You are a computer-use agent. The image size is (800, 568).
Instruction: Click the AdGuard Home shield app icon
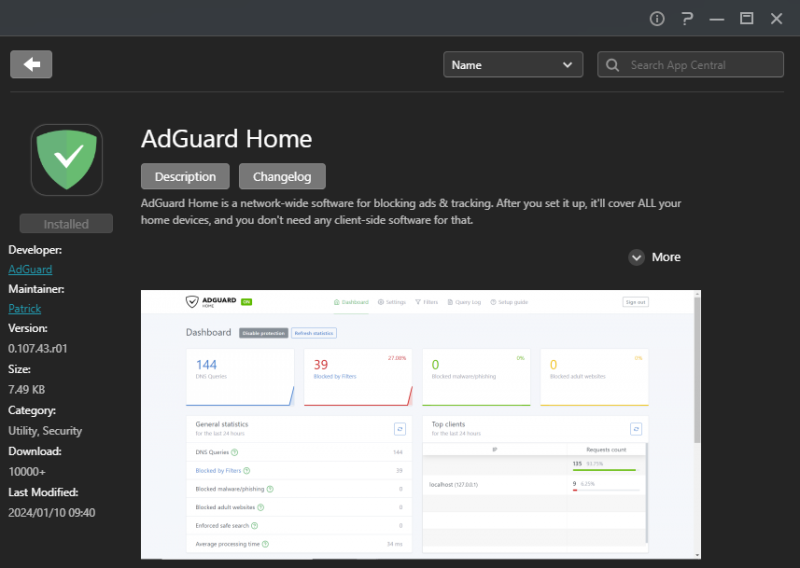coord(67,160)
